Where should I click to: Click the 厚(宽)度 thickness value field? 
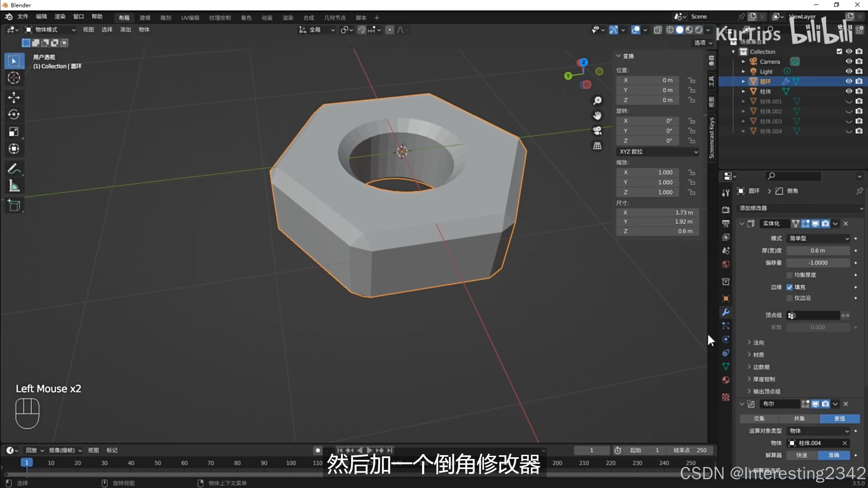pyautogui.click(x=818, y=250)
